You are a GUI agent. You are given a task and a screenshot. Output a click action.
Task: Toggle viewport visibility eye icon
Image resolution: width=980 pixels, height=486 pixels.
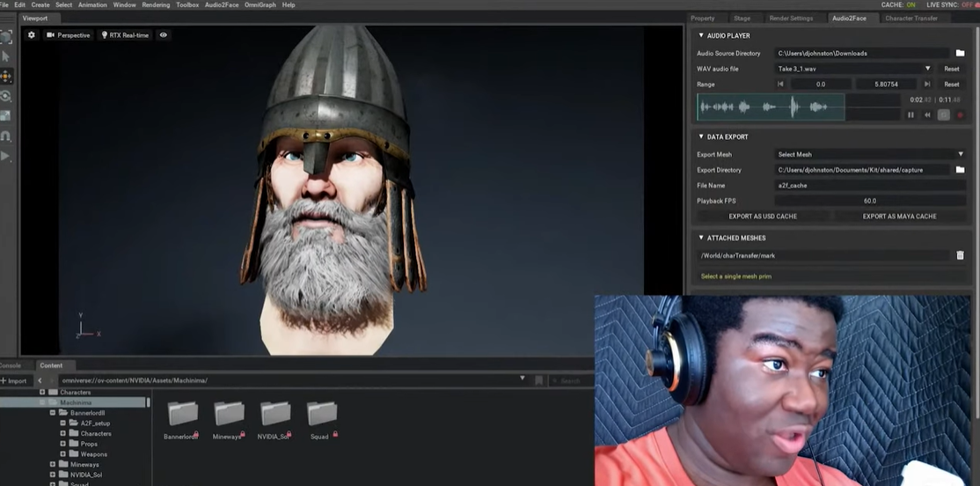164,35
